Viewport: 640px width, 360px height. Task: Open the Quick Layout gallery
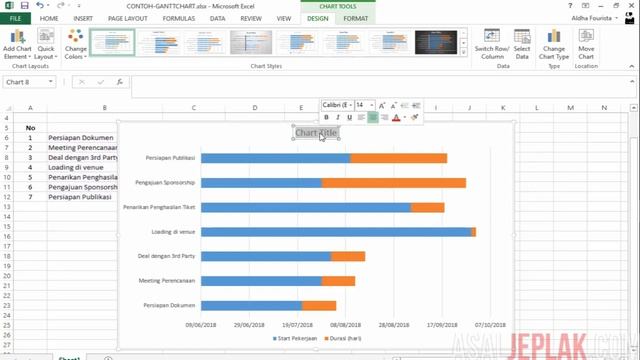tap(46, 44)
